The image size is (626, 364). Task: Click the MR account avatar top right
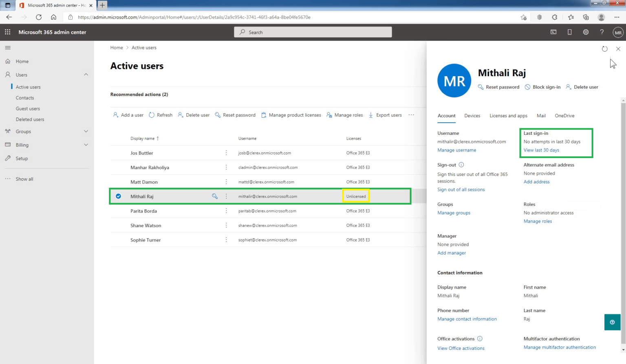(x=618, y=32)
